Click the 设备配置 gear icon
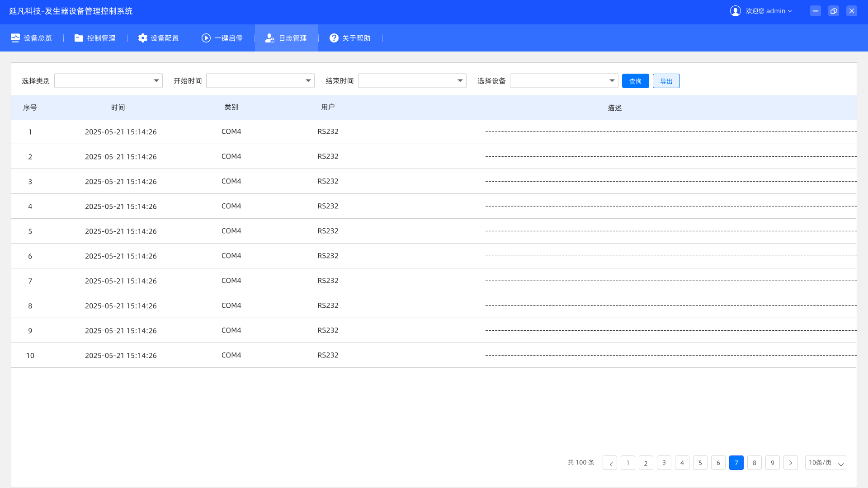The width and height of the screenshot is (868, 488). 142,38
